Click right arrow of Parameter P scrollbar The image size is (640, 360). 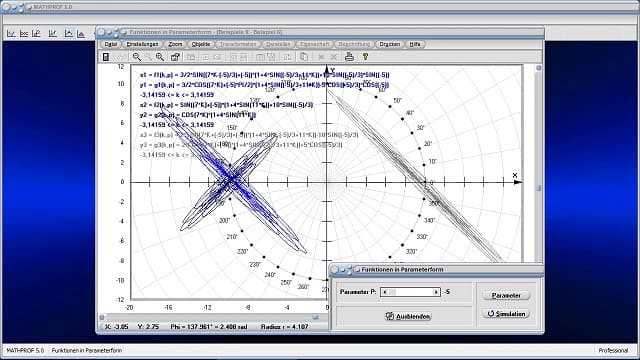(x=436, y=292)
